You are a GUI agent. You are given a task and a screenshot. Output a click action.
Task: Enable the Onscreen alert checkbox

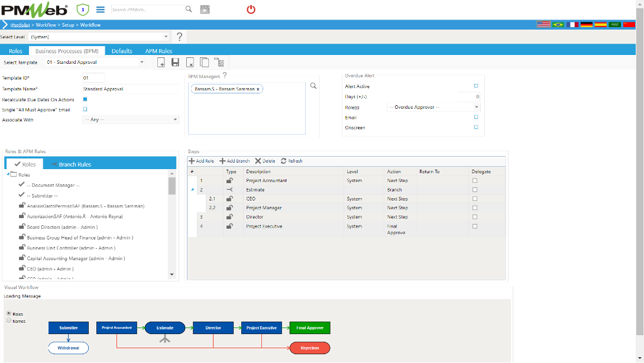(x=476, y=127)
